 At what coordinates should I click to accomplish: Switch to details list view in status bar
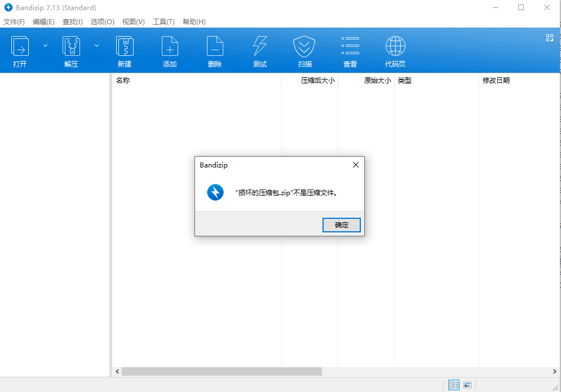click(454, 385)
